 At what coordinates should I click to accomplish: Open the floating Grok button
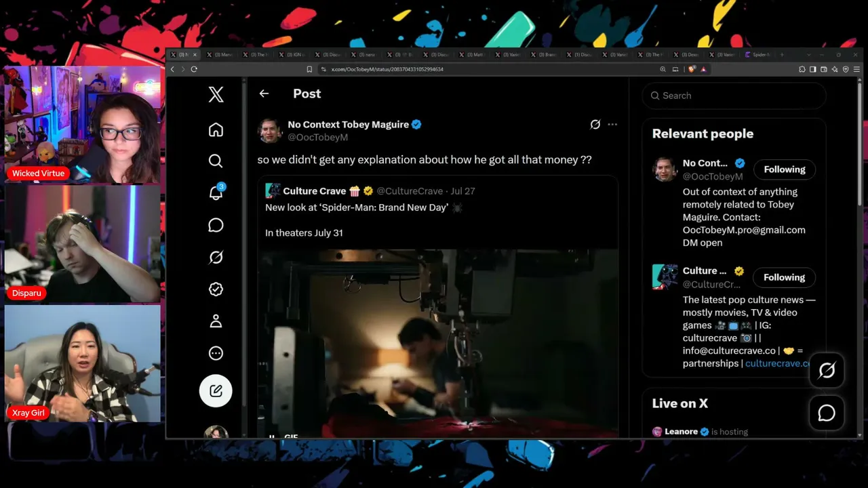827,370
